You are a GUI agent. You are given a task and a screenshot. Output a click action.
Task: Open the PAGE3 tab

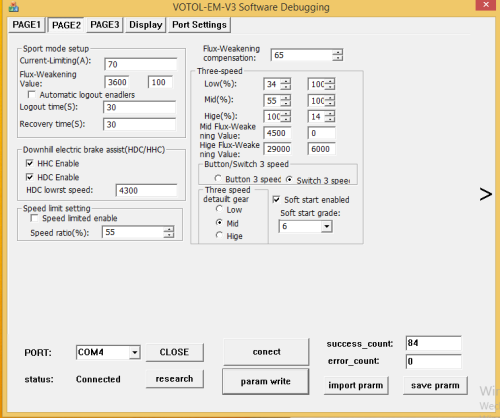point(105,25)
